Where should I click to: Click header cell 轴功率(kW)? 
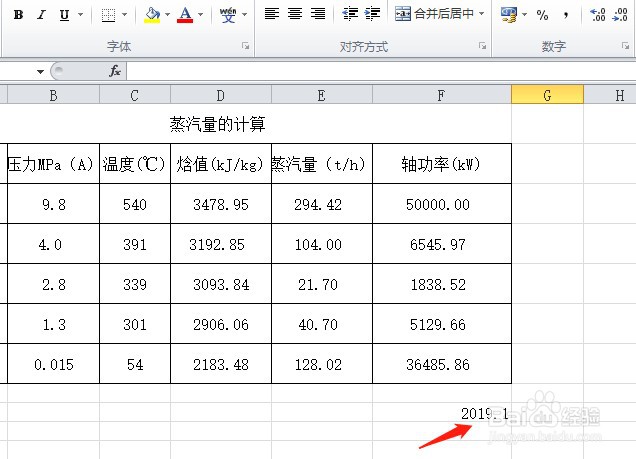(442, 163)
